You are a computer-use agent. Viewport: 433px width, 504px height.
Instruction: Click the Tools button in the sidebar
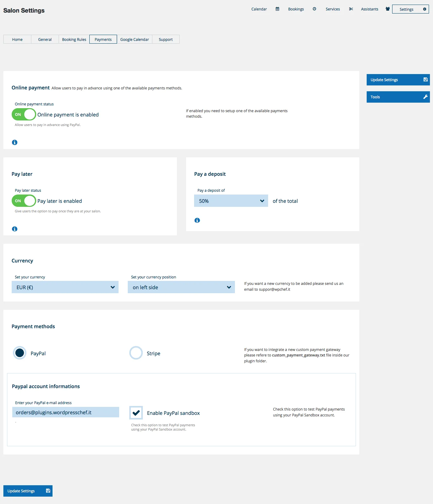point(398,97)
